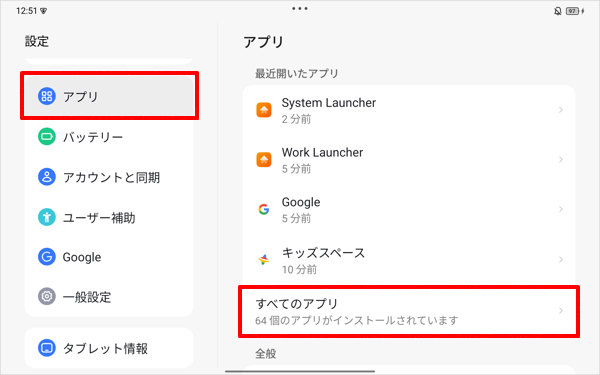Select ユーザー補助 in the sidebar
The height and width of the screenshot is (375, 600).
pyautogui.click(x=109, y=217)
